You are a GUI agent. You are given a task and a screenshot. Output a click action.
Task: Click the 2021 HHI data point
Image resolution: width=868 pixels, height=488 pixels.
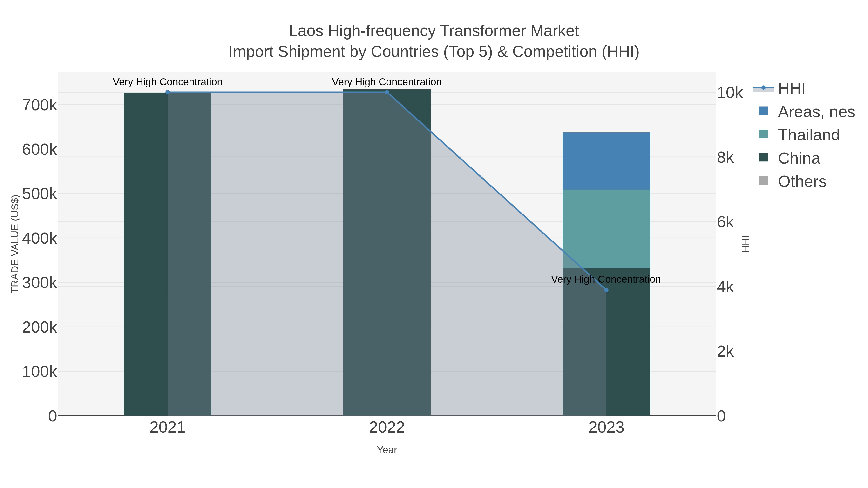coord(168,92)
